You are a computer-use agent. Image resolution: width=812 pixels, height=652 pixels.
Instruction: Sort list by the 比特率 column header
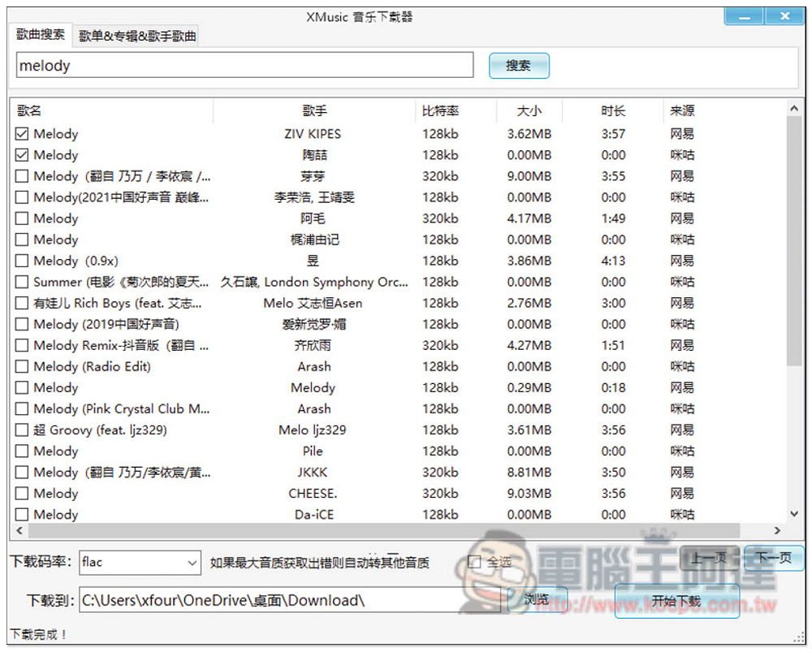(441, 111)
